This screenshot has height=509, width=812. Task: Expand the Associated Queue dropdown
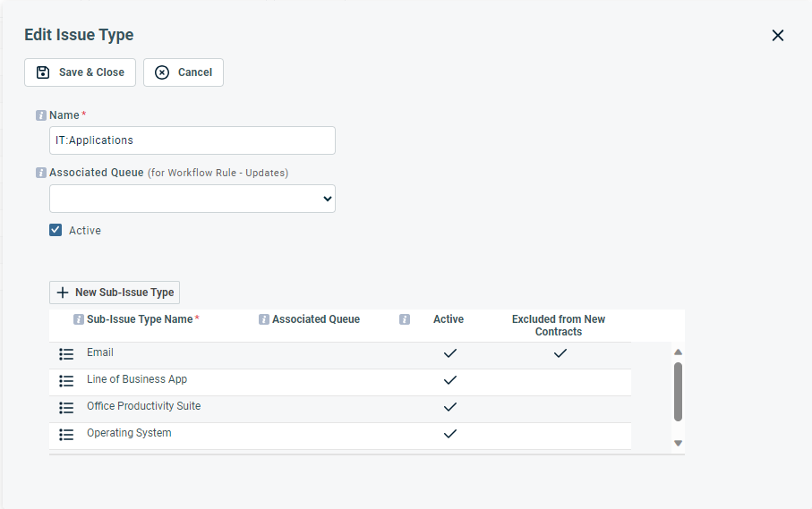(192, 199)
